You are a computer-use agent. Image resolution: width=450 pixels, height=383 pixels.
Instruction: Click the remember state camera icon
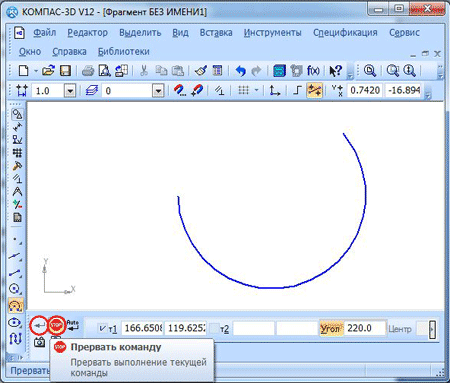pyautogui.click(x=40, y=342)
